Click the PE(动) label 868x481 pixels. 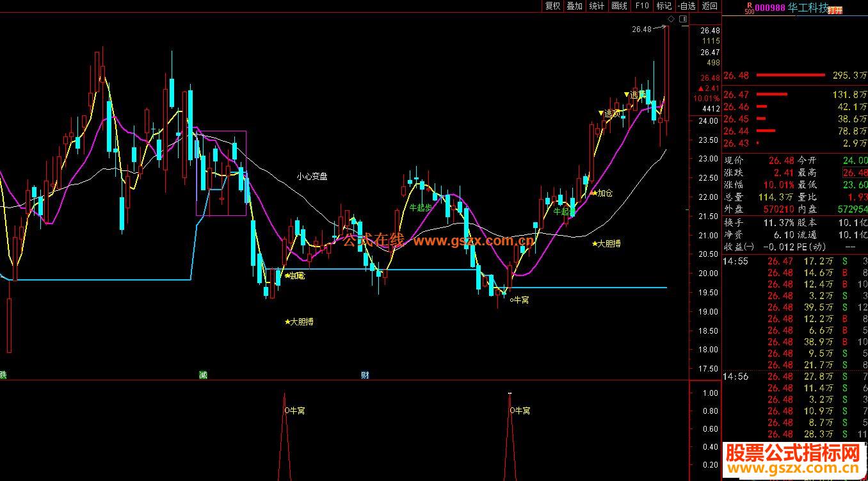(x=812, y=247)
